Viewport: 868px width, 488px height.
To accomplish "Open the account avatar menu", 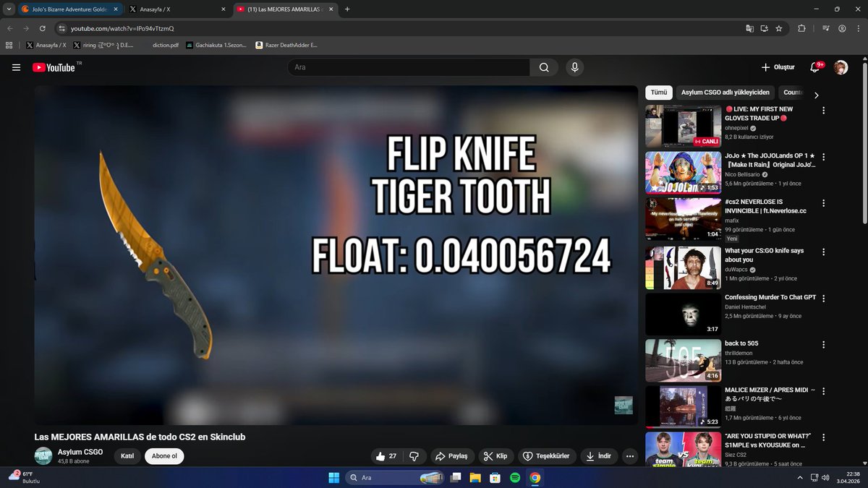I will click(x=841, y=67).
